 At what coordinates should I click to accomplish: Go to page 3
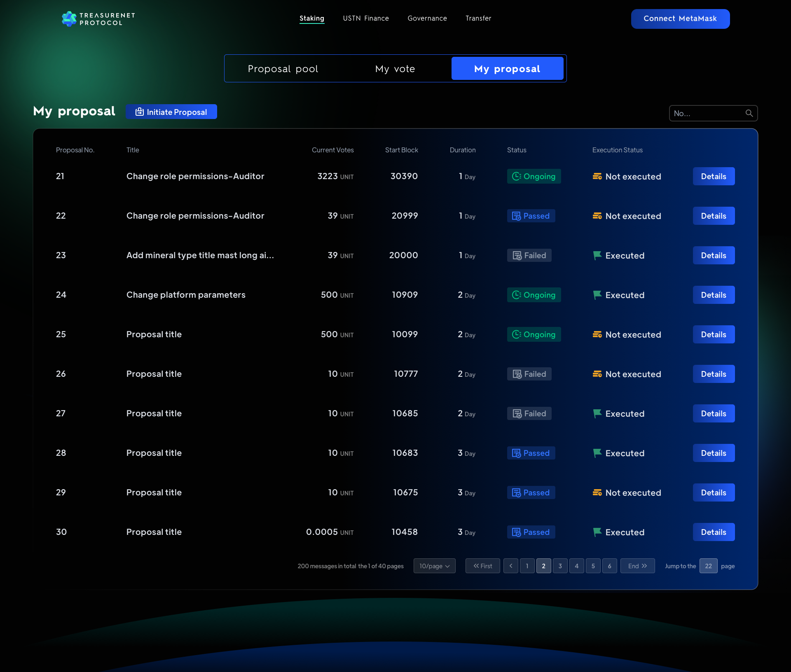[560, 566]
